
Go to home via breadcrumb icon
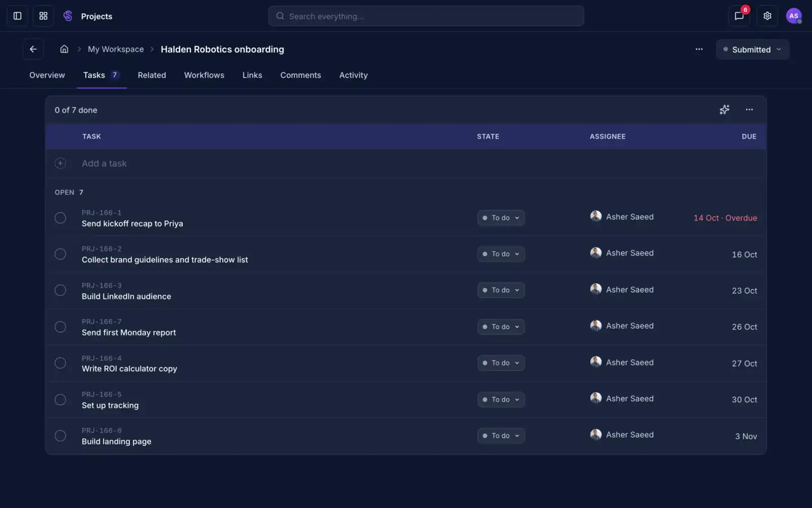tap(64, 49)
